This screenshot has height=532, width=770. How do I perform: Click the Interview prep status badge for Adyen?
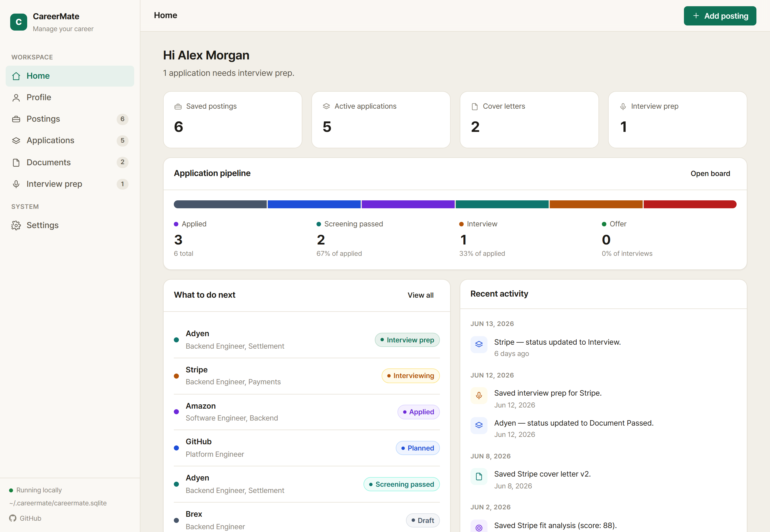[407, 340]
